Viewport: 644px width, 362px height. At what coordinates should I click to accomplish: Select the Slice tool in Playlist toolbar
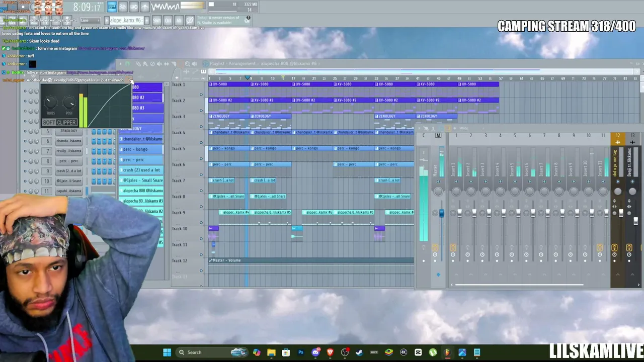174,64
